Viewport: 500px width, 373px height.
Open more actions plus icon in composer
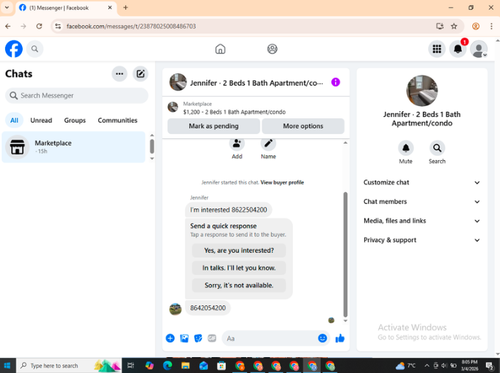coord(170,338)
